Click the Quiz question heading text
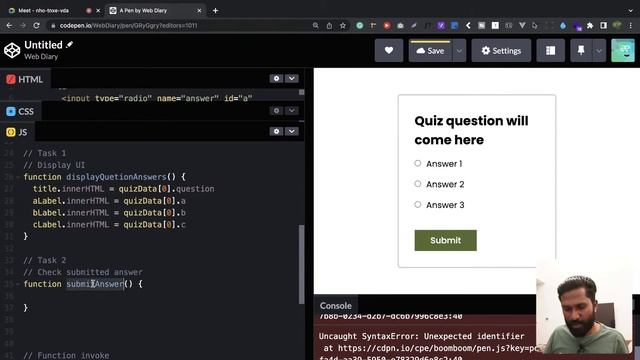This screenshot has height=360, width=640. (x=471, y=130)
